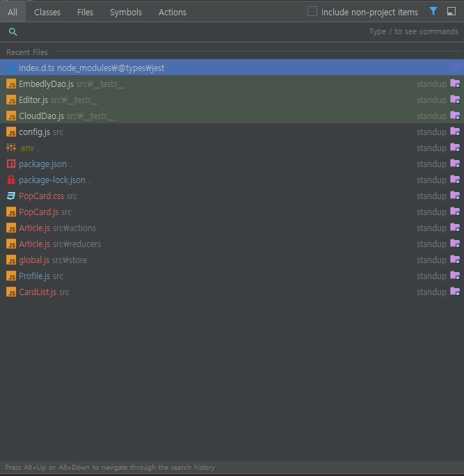
Task: Open EmbedlyDao.js test file
Action: pyautogui.click(x=232, y=84)
